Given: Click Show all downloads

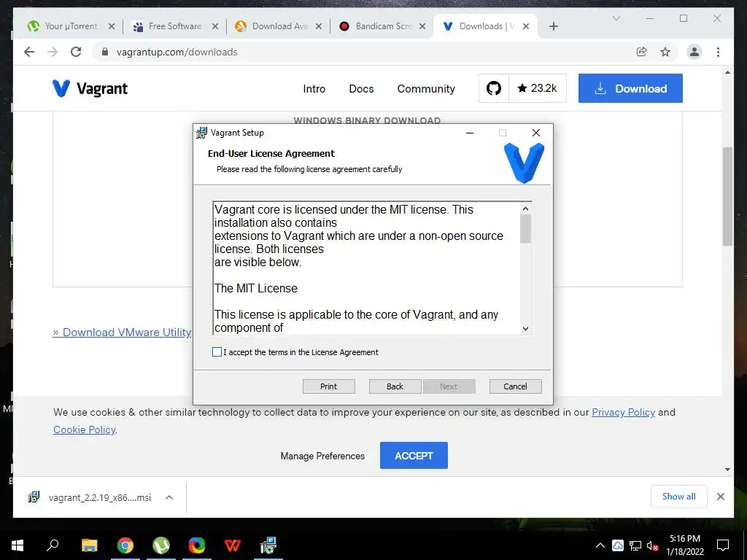Looking at the screenshot, I should click(x=679, y=497).
